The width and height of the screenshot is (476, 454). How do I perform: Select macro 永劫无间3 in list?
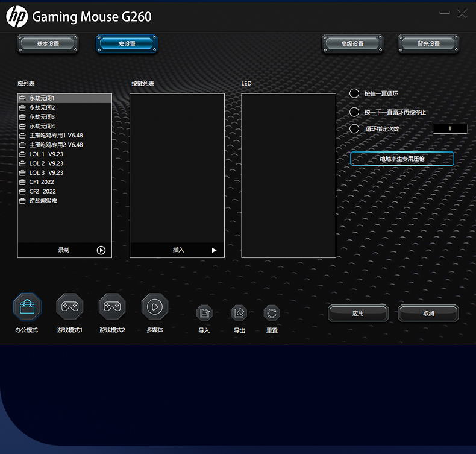click(64, 117)
